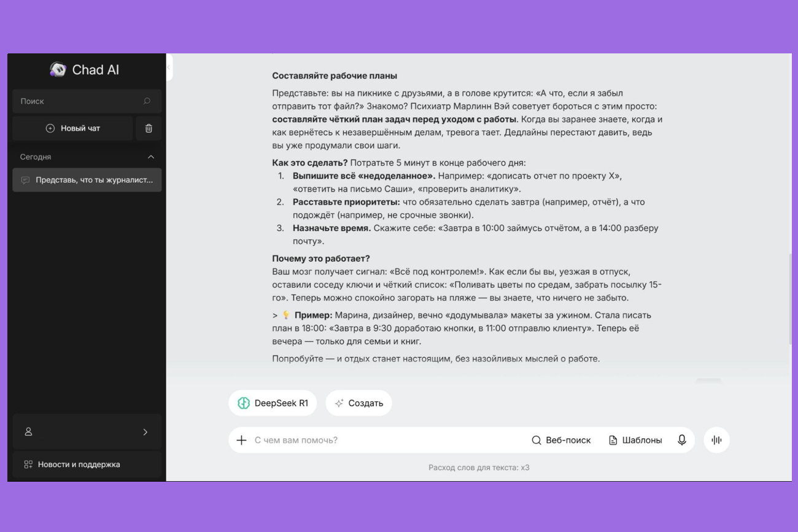
Task: Click the sparkle Создать icon
Action: click(339, 403)
